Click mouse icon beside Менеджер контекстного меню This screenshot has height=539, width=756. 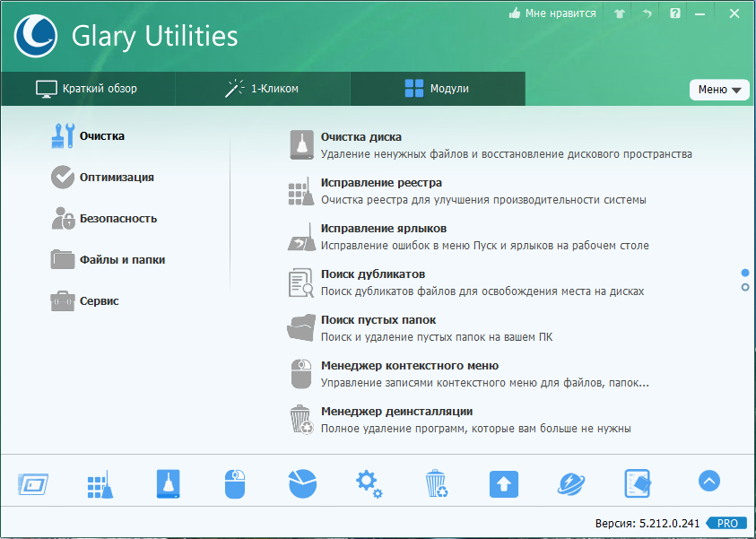[301, 374]
